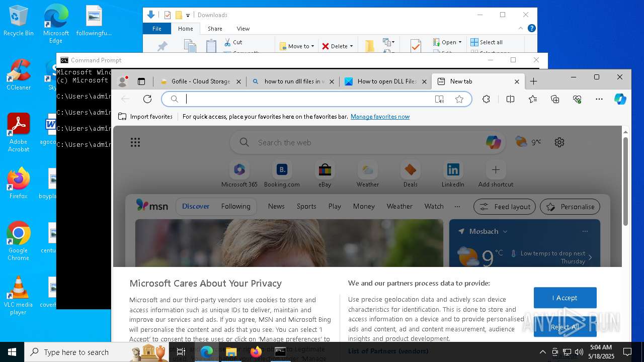644x362 pixels.
Task: Open Money section on MSN
Action: [364, 206]
